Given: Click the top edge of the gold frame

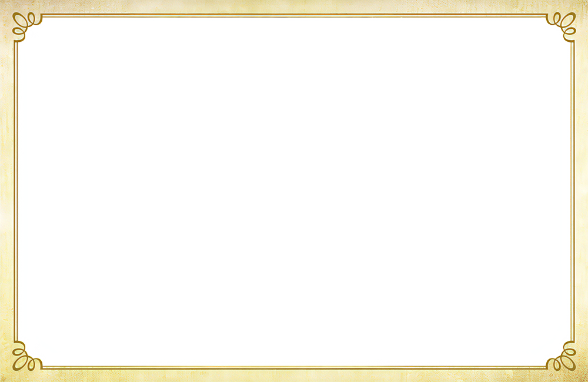Looking at the screenshot, I should click(294, 16).
